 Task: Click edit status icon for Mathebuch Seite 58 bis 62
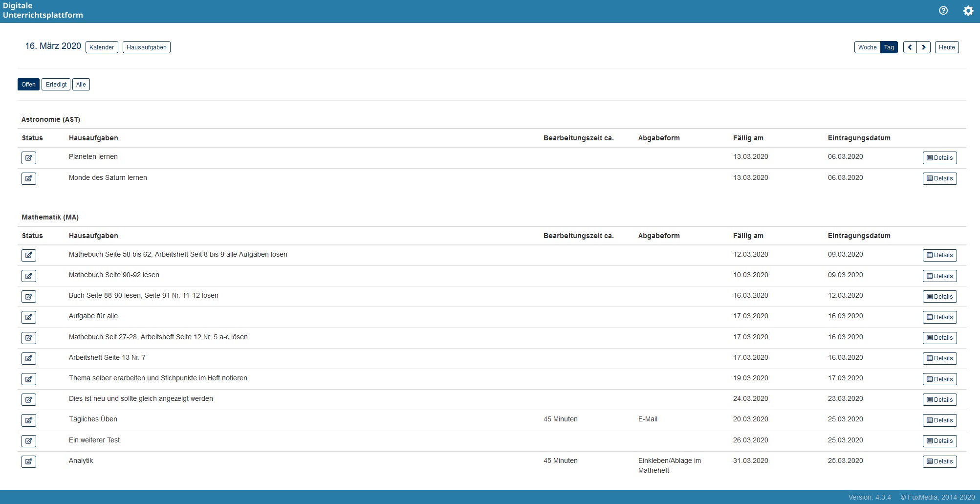pyautogui.click(x=29, y=255)
